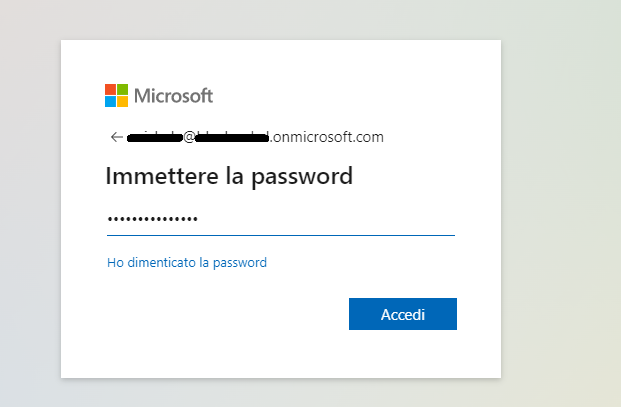621x407 pixels.
Task: Focus the password input field
Action: tap(281, 219)
